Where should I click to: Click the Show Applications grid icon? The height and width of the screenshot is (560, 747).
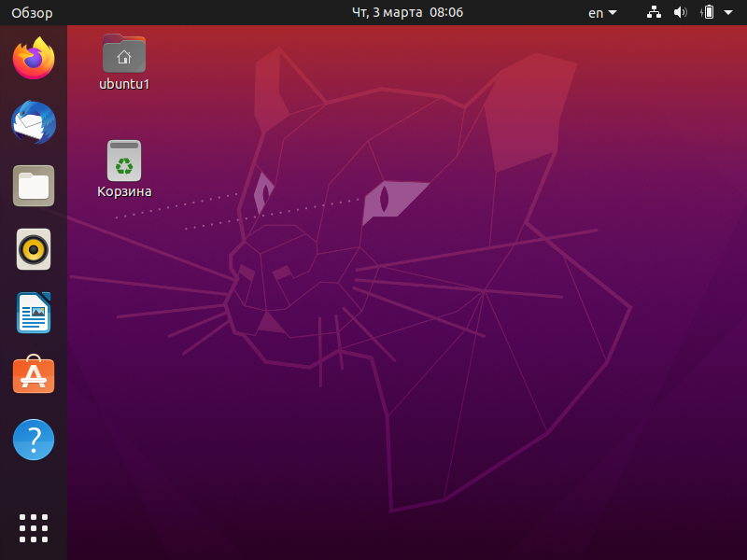pyautogui.click(x=33, y=527)
